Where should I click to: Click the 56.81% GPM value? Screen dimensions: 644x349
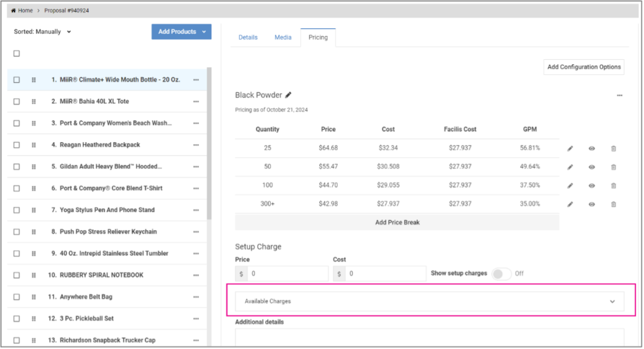click(x=530, y=148)
